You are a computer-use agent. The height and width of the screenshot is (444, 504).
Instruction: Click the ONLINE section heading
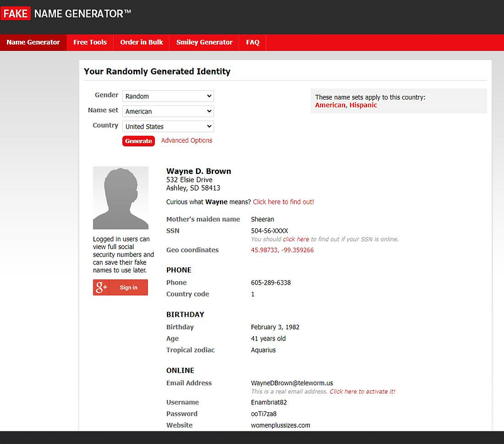[x=180, y=370]
